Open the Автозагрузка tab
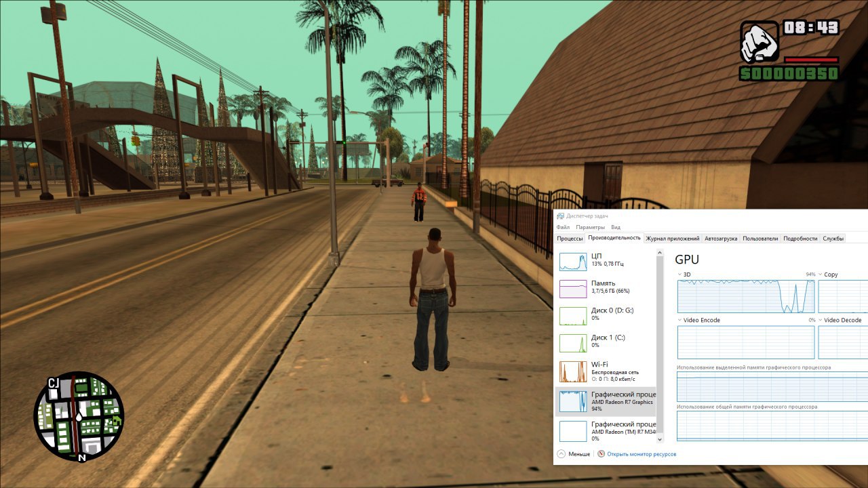868x488 pixels. [721, 239]
